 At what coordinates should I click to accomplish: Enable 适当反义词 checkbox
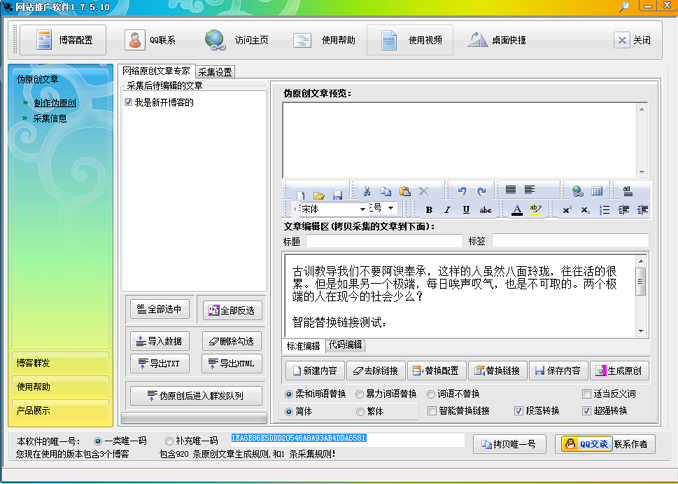(x=586, y=394)
